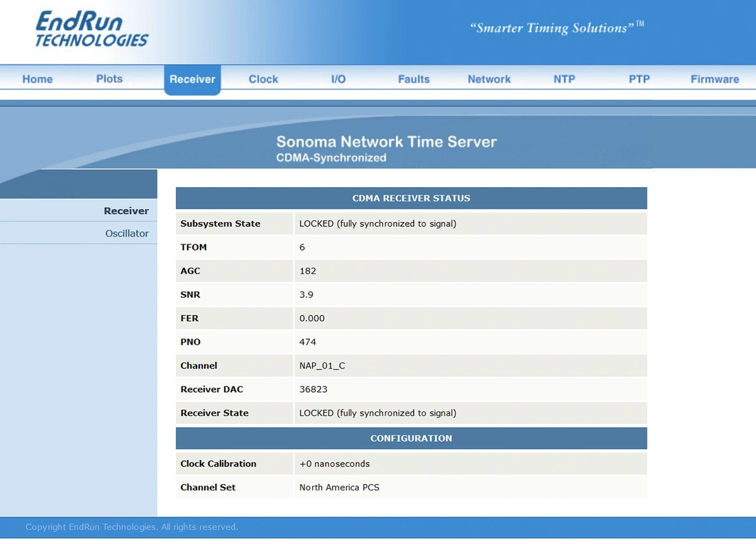Image resolution: width=756 pixels, height=544 pixels.
Task: Click the Subsystem State label
Action: [221, 224]
